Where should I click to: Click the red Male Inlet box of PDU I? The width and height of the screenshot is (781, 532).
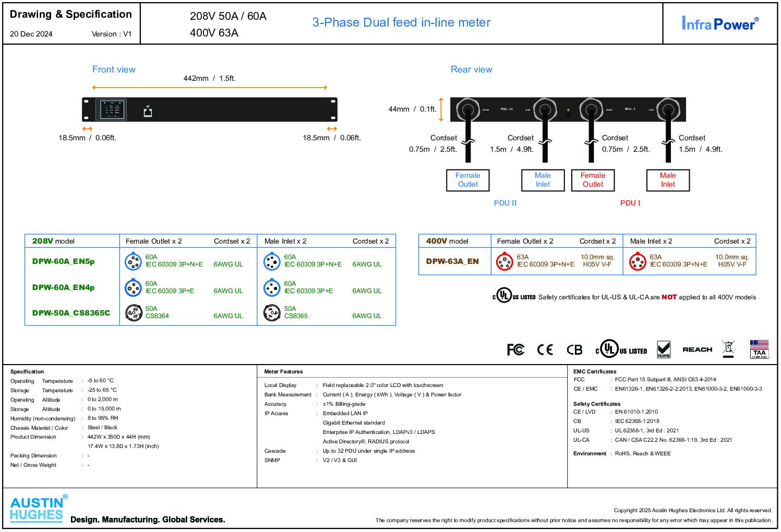point(668,180)
